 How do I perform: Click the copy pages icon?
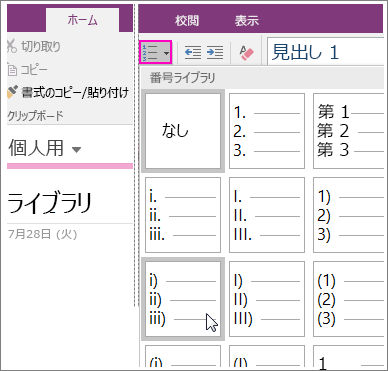coord(13,70)
